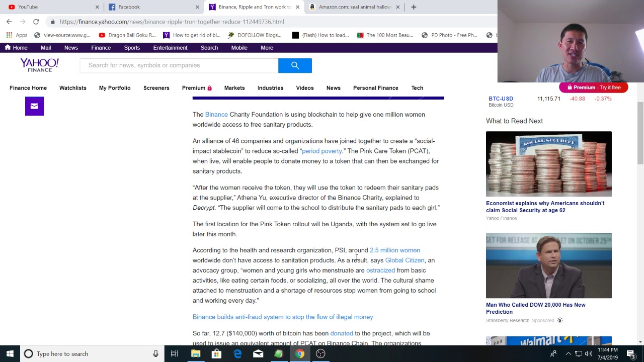644x362 pixels.
Task: Launch File Explorer from taskbar
Action: pos(196,354)
